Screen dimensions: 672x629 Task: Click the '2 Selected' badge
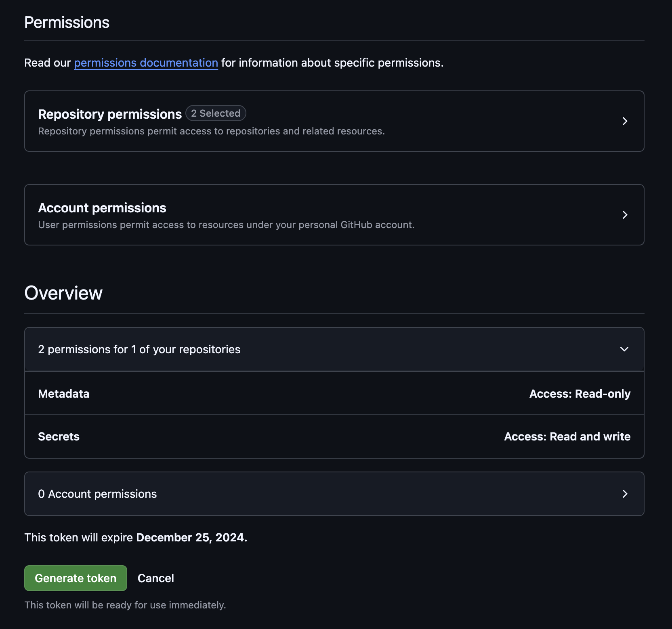[x=216, y=113]
